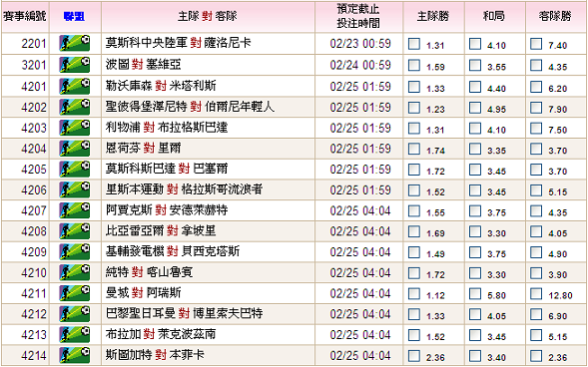Screen dimensions: 588x367
Task: Tick home win 1.33 for match 4212
Action: pyautogui.click(x=414, y=314)
